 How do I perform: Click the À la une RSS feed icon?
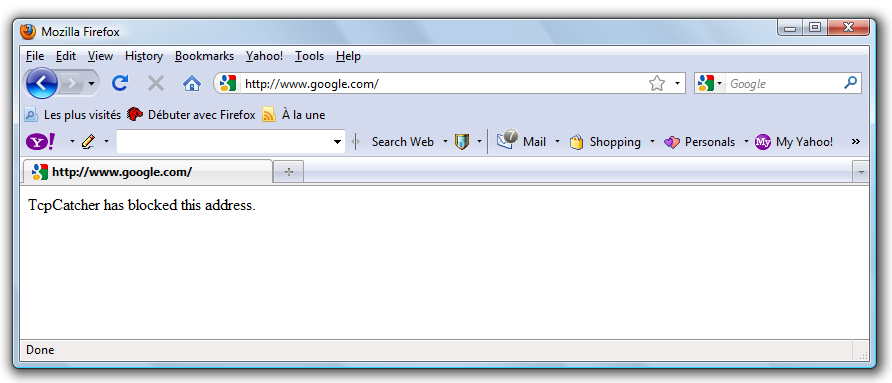[269, 114]
